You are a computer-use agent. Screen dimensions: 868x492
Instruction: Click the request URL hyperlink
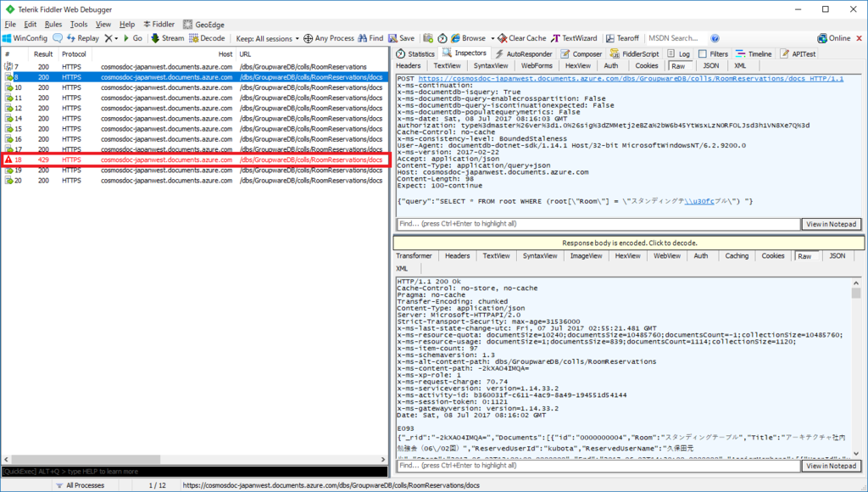[x=631, y=79]
